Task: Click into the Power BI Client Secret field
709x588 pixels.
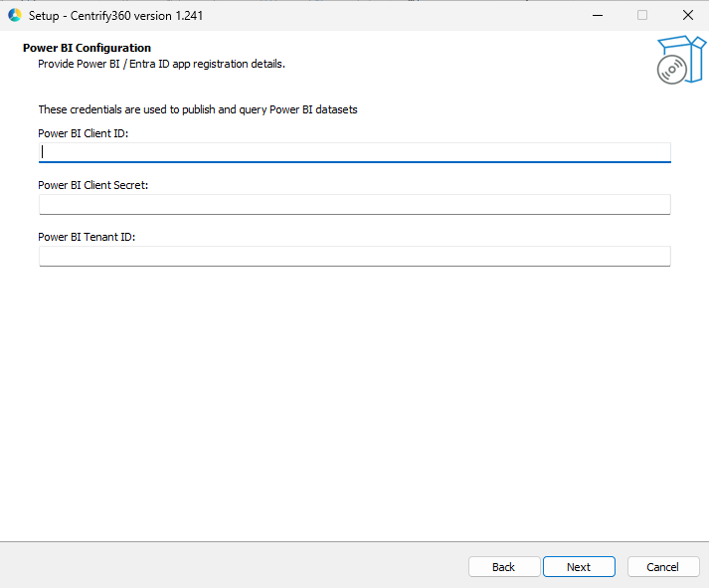Action: point(354,204)
